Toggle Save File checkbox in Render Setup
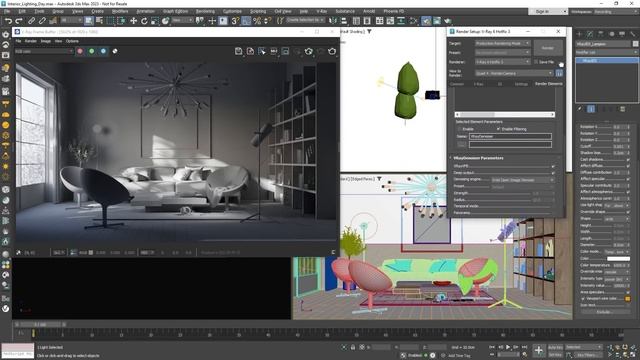The height and width of the screenshot is (360, 640). 536,62
